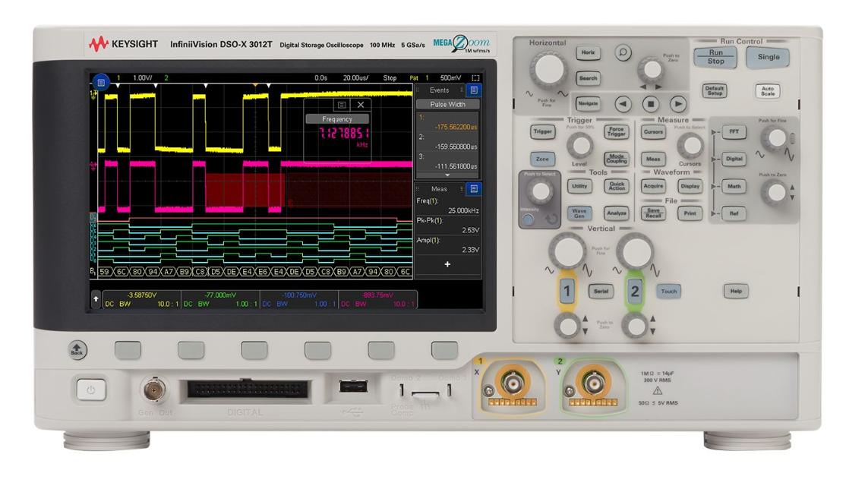Open the Frequency selector in the popup
Screen dimensions: 868x489
tap(337, 119)
